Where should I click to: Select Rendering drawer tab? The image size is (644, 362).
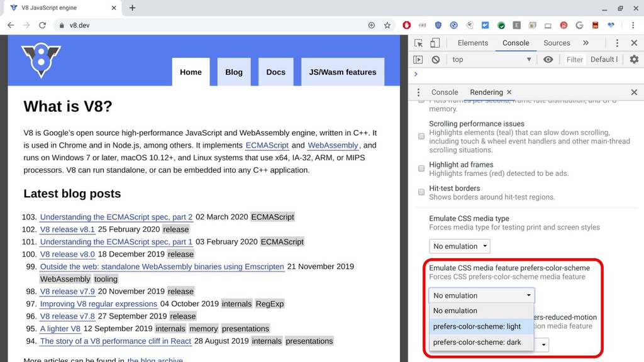pos(486,92)
